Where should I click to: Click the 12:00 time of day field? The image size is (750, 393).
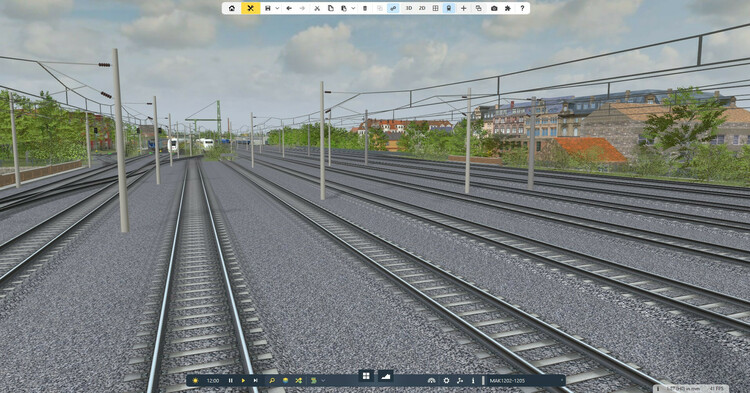point(213,381)
